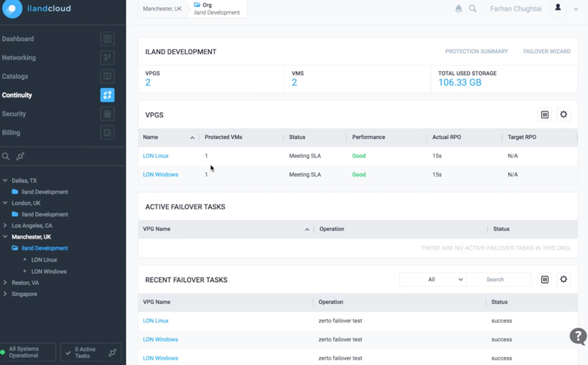Screen dimensions: 588x365
Task: Open the Billing sidebar icon
Action: 107,132
